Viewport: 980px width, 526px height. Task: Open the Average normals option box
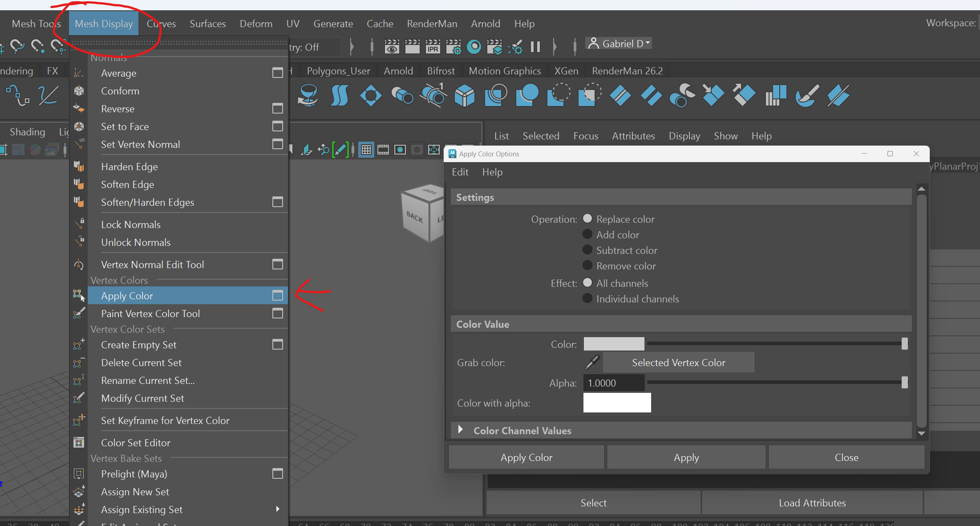tap(277, 73)
